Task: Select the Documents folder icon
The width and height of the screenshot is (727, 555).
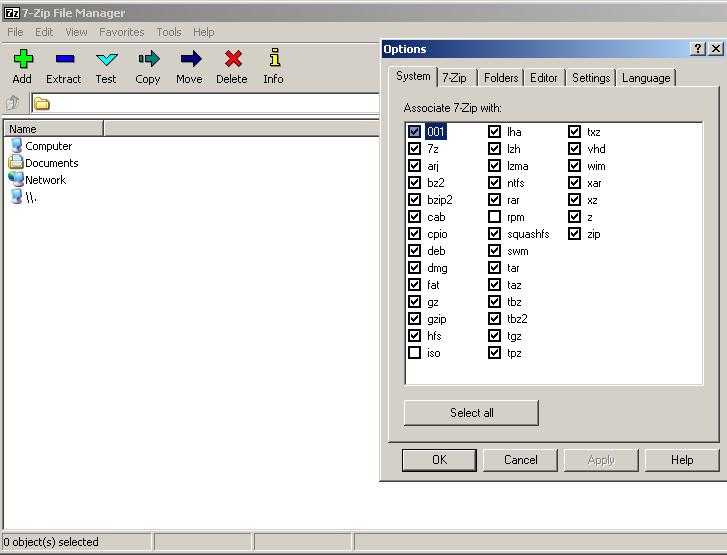Action: point(16,162)
